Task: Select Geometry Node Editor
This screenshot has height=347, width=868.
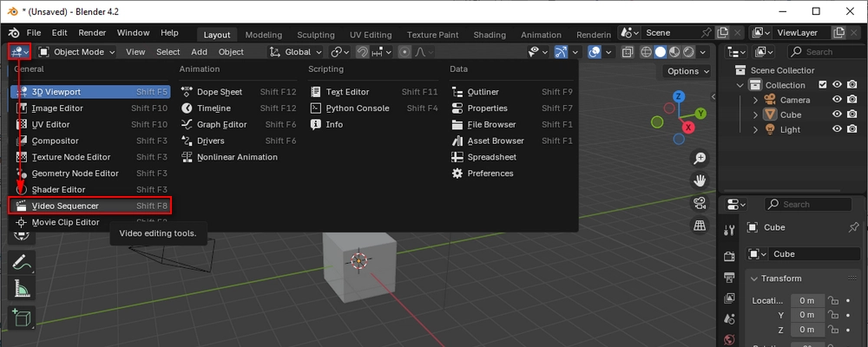Action: (91, 173)
